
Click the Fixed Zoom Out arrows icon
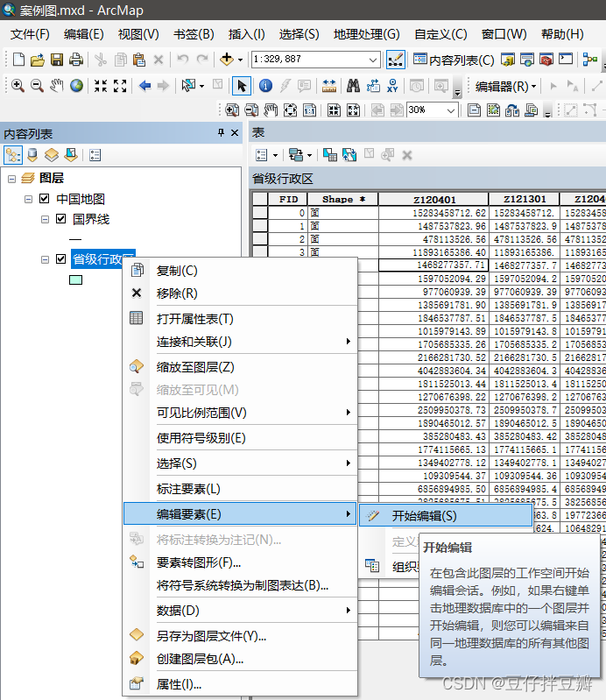tap(120, 85)
